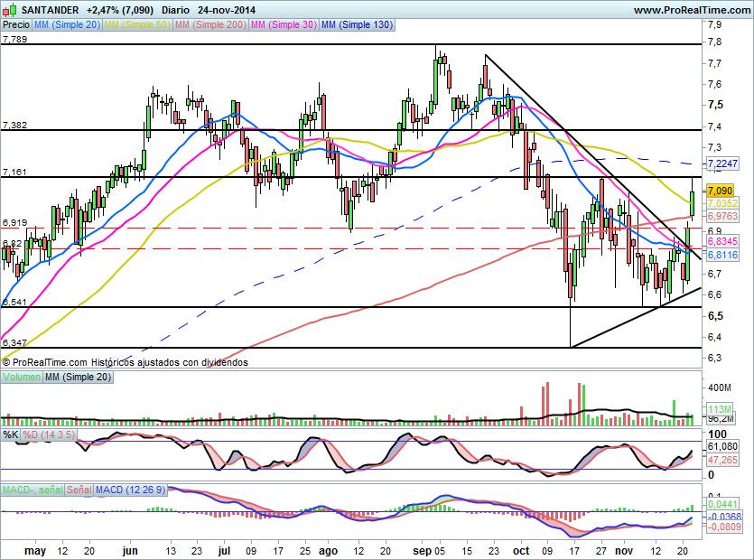
Task: Click the 6,541 support level label
Action: (15, 303)
